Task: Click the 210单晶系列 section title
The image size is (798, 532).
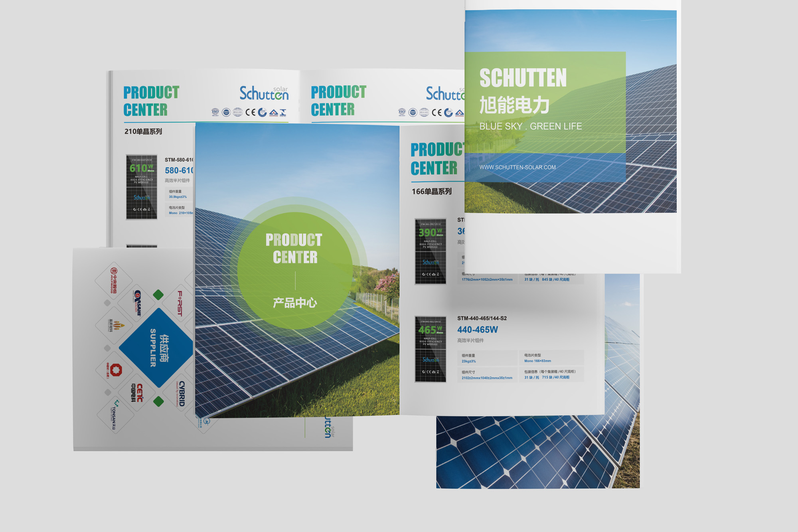Action: click(143, 131)
